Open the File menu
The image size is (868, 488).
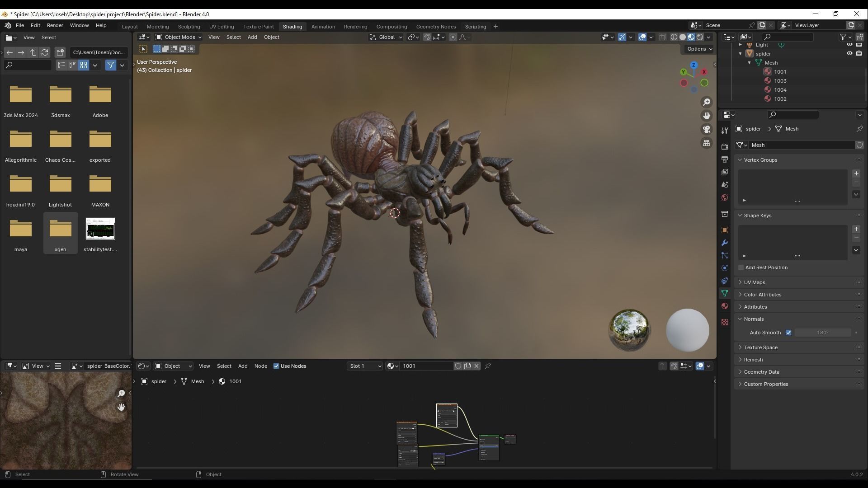20,25
